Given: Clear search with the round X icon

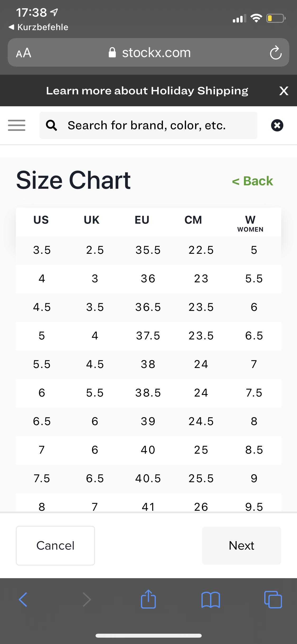Looking at the screenshot, I should (x=277, y=125).
